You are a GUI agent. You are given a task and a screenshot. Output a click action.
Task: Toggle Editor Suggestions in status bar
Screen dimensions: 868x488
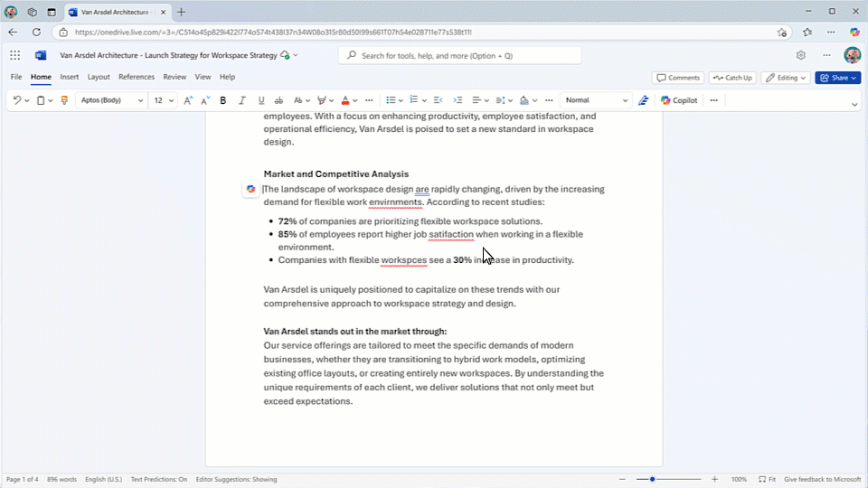(236, 479)
